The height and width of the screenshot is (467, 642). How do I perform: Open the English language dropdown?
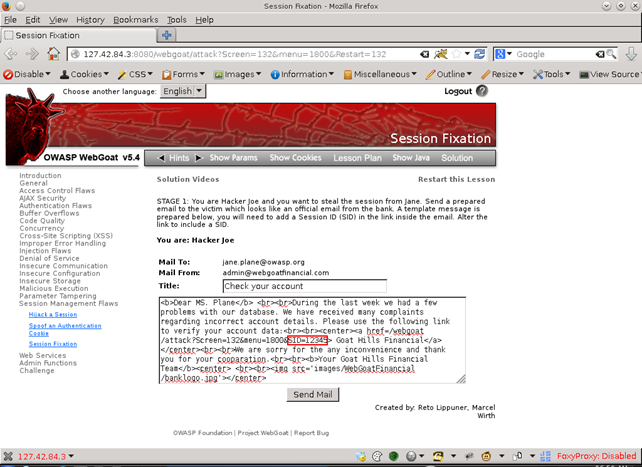[x=183, y=91]
